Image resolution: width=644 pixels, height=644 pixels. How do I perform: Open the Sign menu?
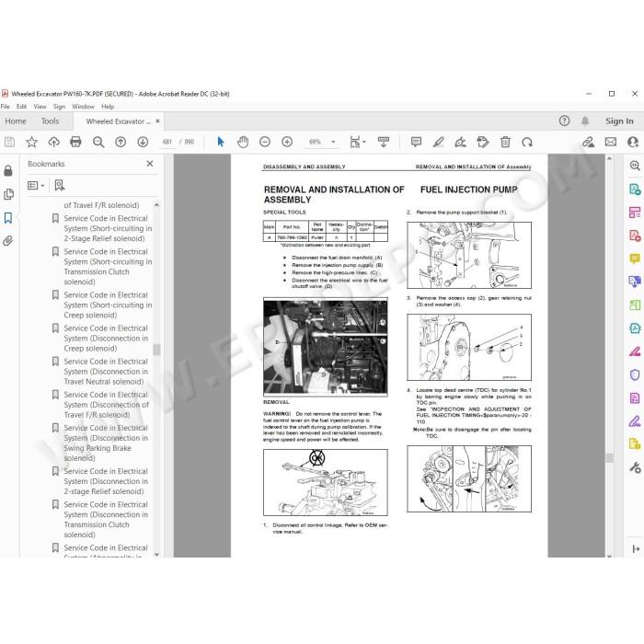59,107
